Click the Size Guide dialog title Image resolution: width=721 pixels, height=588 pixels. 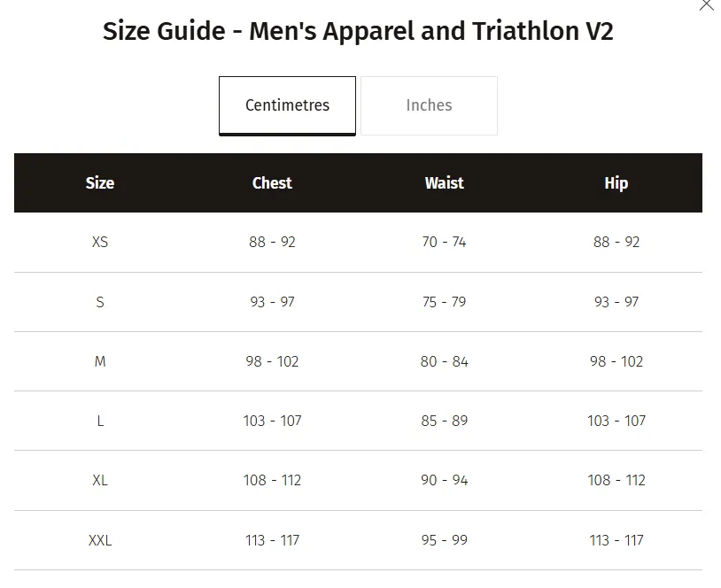point(358,32)
